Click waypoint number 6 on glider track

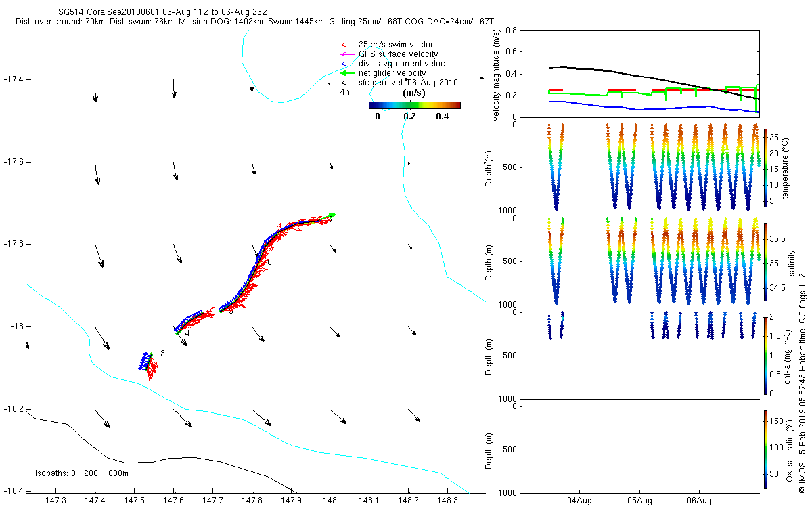tap(269, 262)
